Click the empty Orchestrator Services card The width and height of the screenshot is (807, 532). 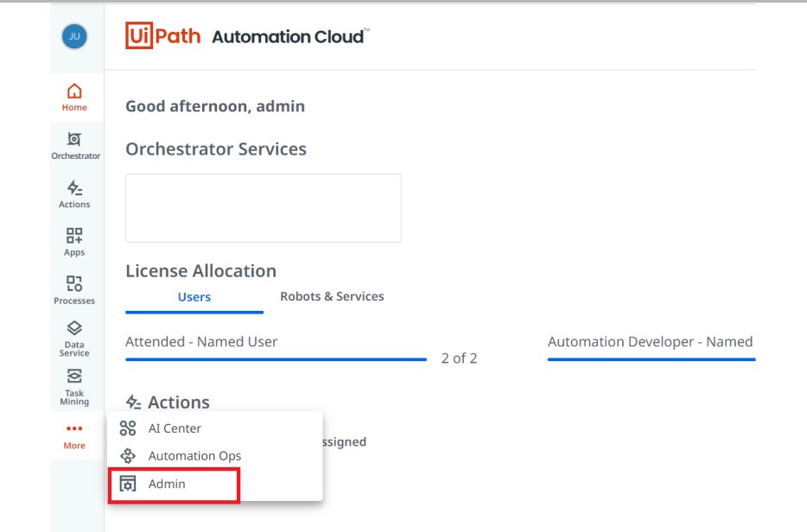pyautogui.click(x=264, y=208)
